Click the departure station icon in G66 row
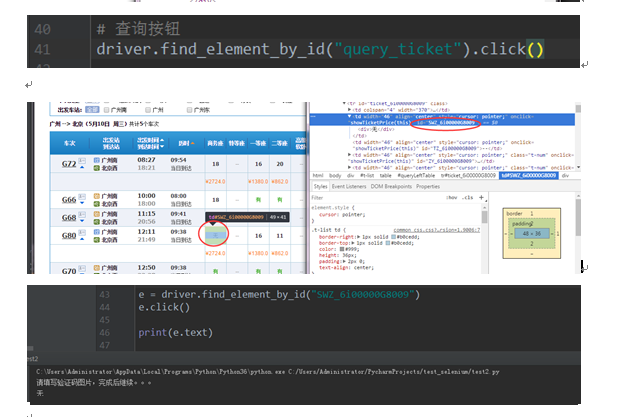Screen dimensions: 627x417 [x=96, y=196]
